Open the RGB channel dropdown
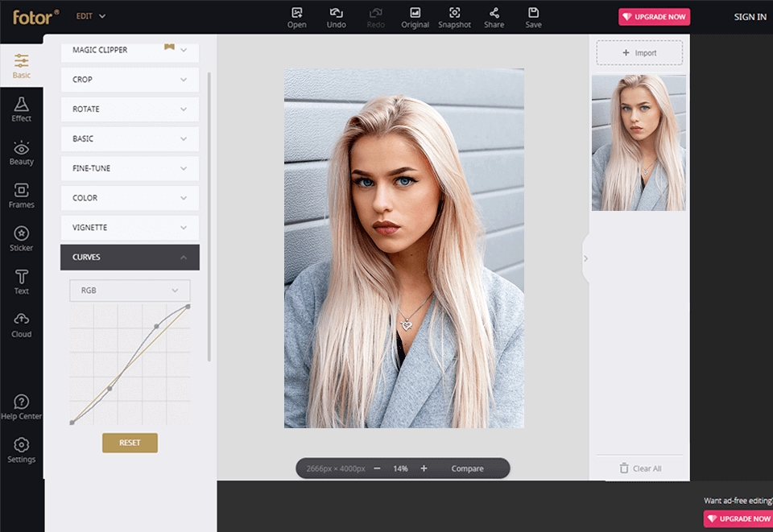This screenshot has height=532, width=773. (x=130, y=291)
